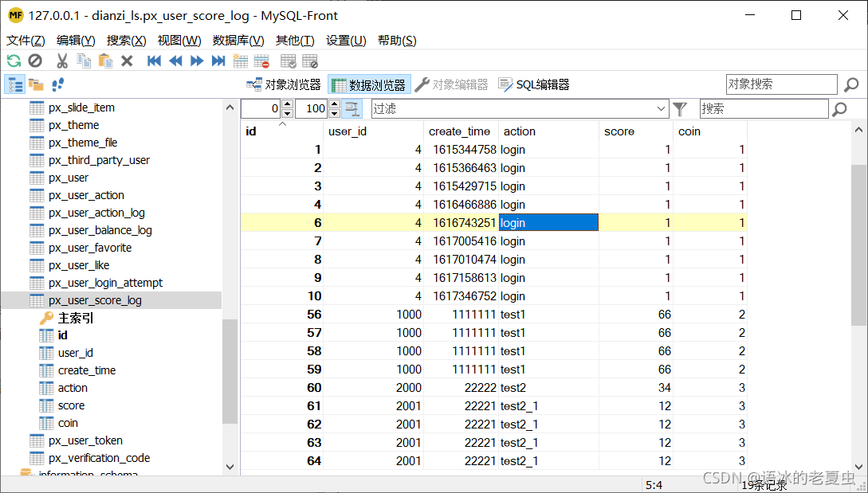Click the 搜索 quick search field
868x493 pixels.
[764, 108]
